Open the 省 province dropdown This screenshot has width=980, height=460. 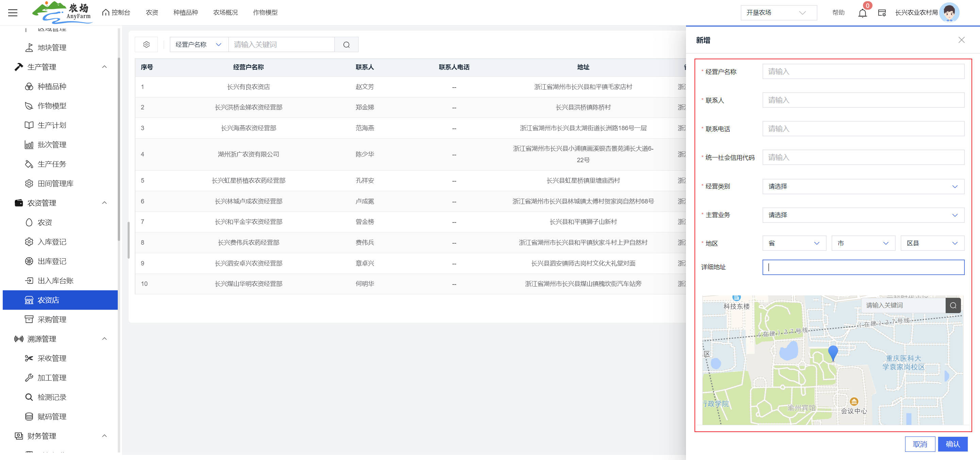coord(794,243)
